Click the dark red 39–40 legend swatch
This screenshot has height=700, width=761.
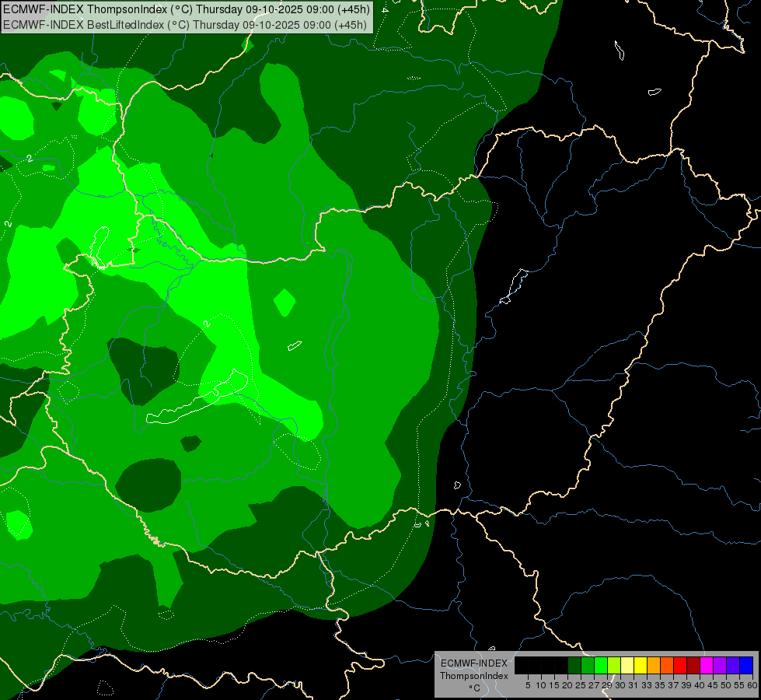693,665
